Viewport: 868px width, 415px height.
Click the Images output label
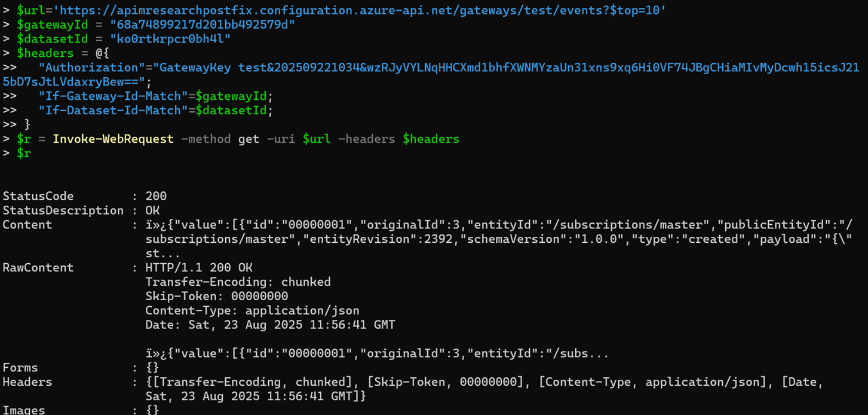pyautogui.click(x=24, y=410)
